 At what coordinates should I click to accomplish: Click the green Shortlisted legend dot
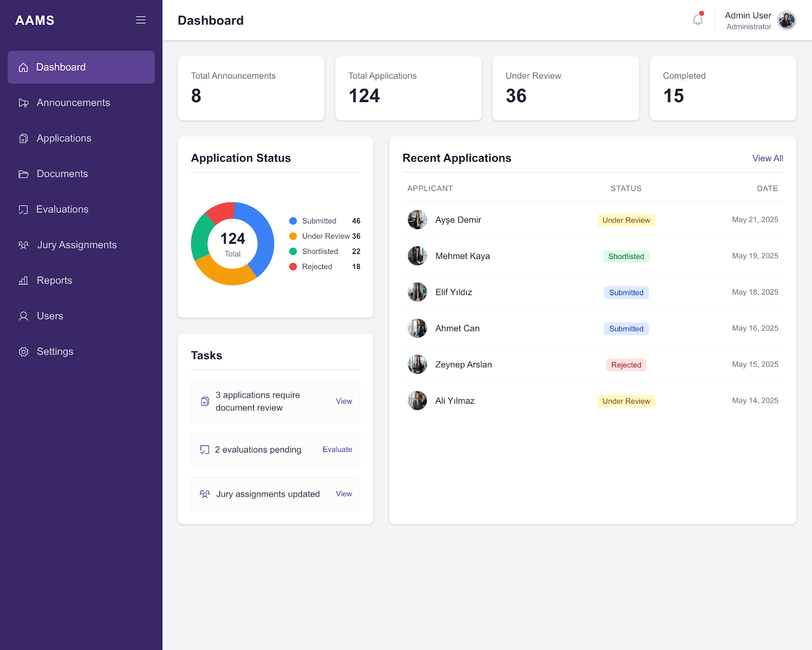pyautogui.click(x=293, y=251)
